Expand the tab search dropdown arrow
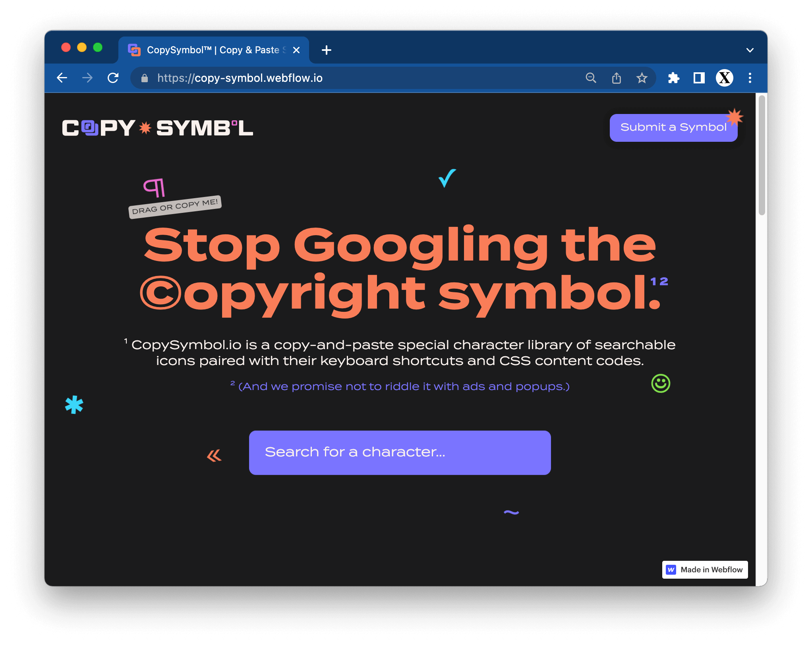Viewport: 812px width, 645px height. click(750, 50)
